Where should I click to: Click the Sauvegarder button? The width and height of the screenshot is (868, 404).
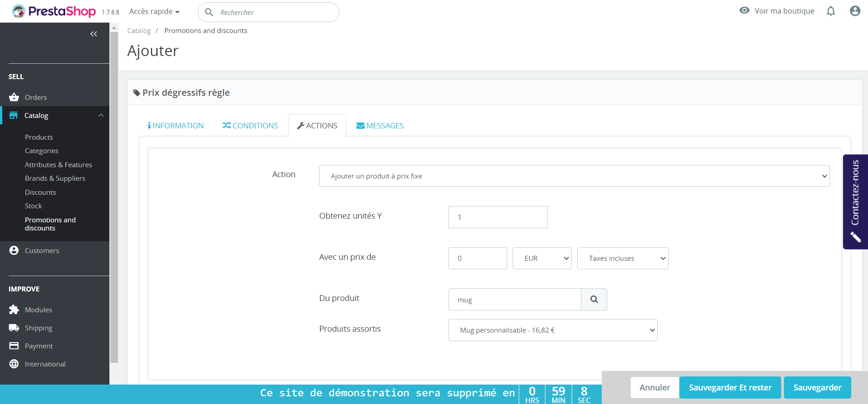817,387
